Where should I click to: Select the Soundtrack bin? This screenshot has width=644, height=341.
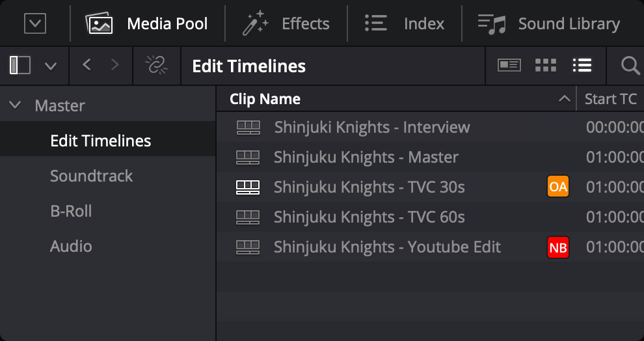point(91,176)
